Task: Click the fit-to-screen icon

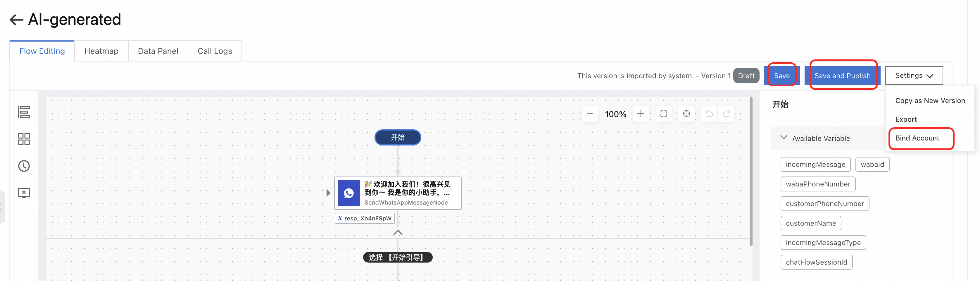Action: coord(663,114)
